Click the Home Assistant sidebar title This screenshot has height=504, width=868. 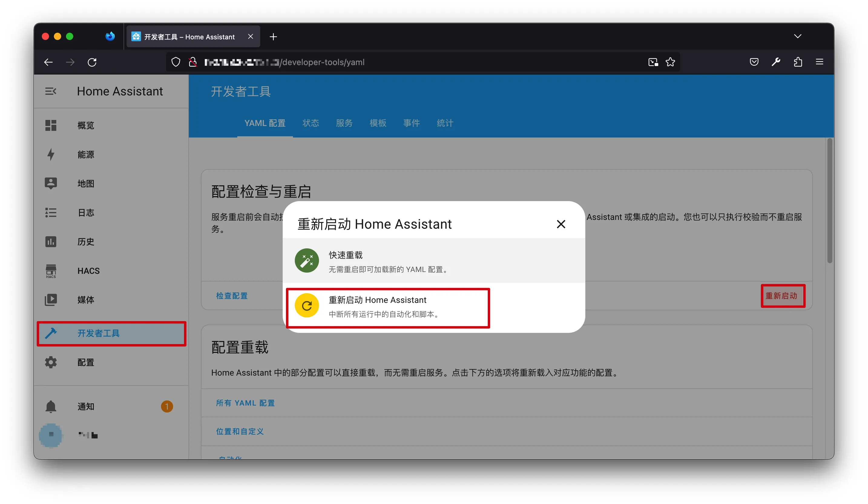[120, 91]
